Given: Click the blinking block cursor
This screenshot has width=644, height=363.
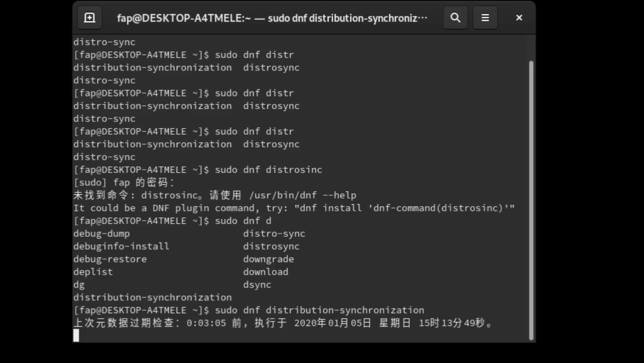Looking at the screenshot, I should click(x=76, y=336).
